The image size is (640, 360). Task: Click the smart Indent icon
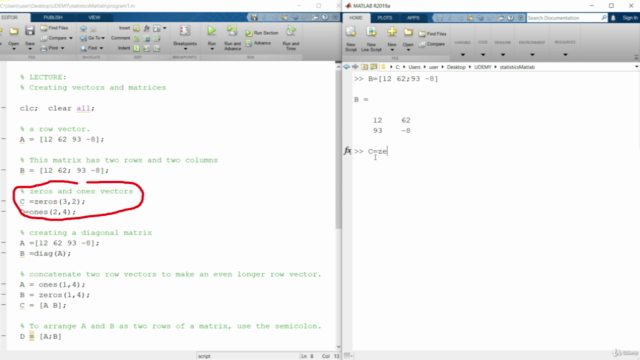coord(137,48)
